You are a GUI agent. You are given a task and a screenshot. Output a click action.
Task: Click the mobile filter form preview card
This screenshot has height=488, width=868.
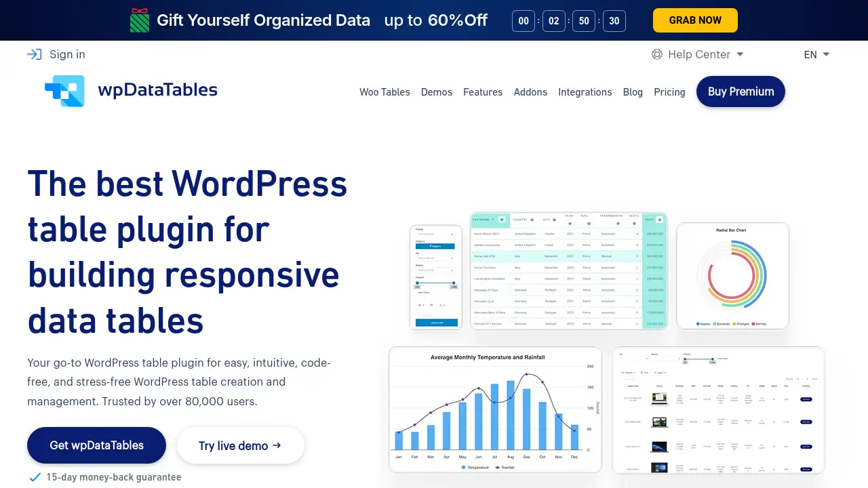pos(435,278)
